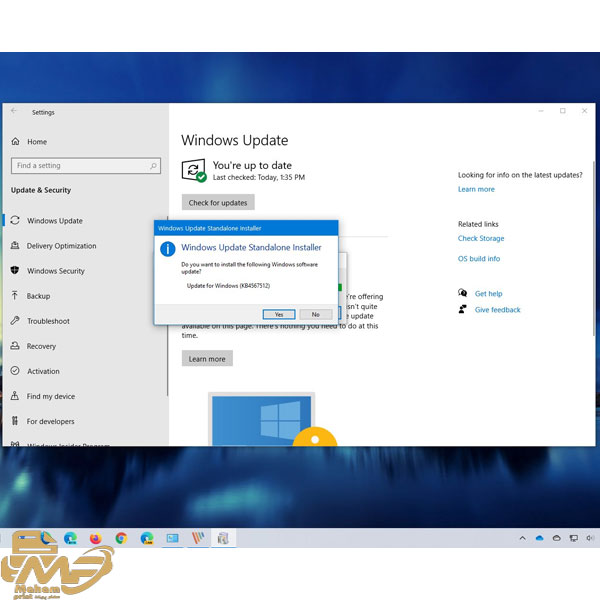Image resolution: width=600 pixels, height=600 pixels.
Task: Minimize the Settings window
Action: point(541,111)
